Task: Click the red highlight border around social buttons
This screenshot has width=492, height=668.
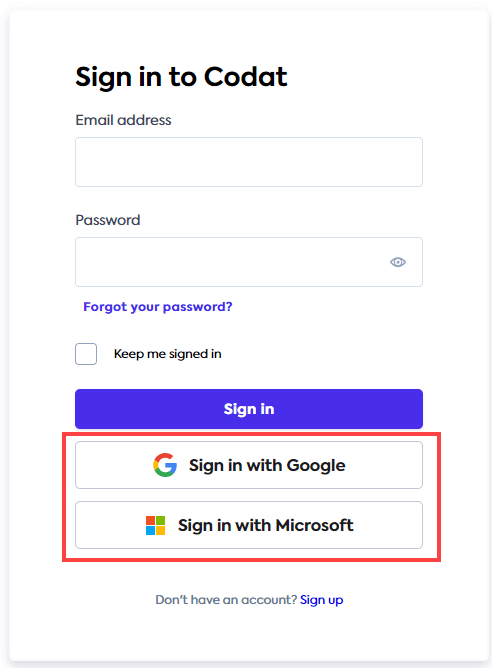Action: pos(251,434)
